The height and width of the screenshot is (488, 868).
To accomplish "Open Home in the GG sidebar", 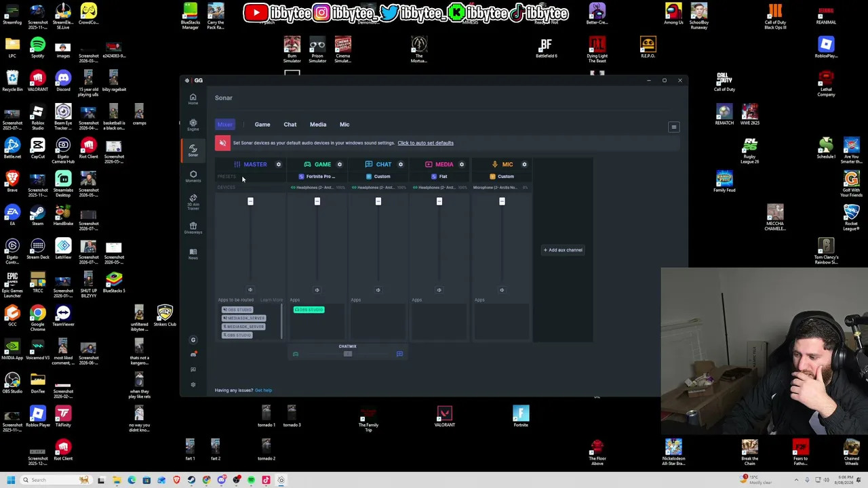I will 193,99.
